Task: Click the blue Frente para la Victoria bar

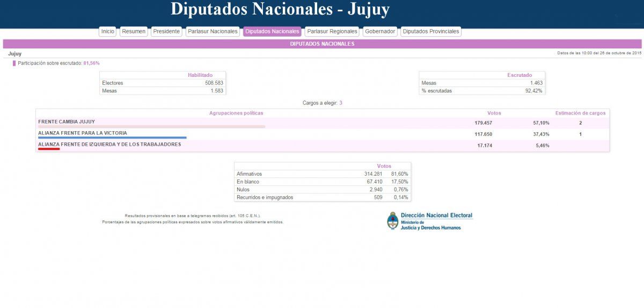Action: tap(112, 138)
